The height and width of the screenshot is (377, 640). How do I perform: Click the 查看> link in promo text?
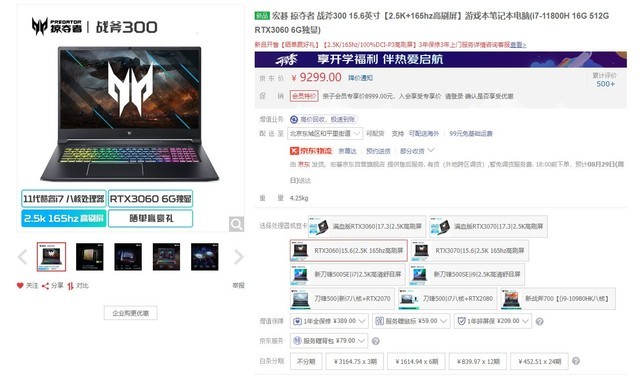[518, 45]
